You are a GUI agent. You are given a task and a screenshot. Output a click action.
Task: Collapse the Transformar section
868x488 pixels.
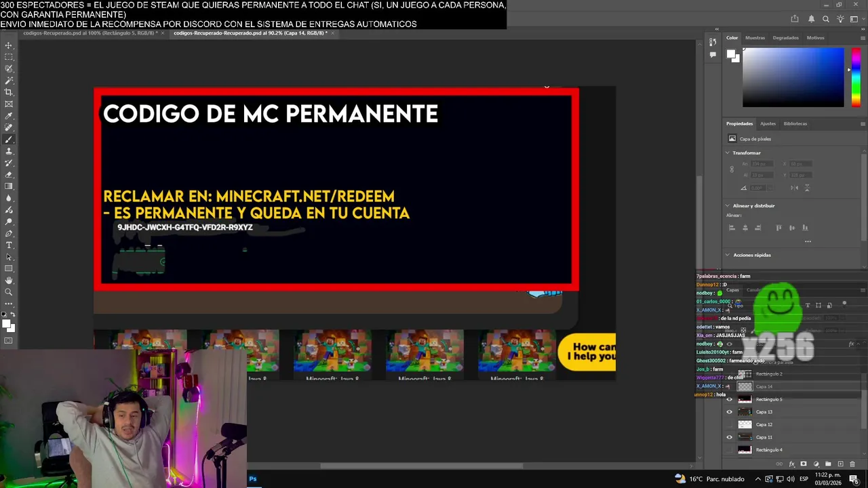(x=728, y=153)
